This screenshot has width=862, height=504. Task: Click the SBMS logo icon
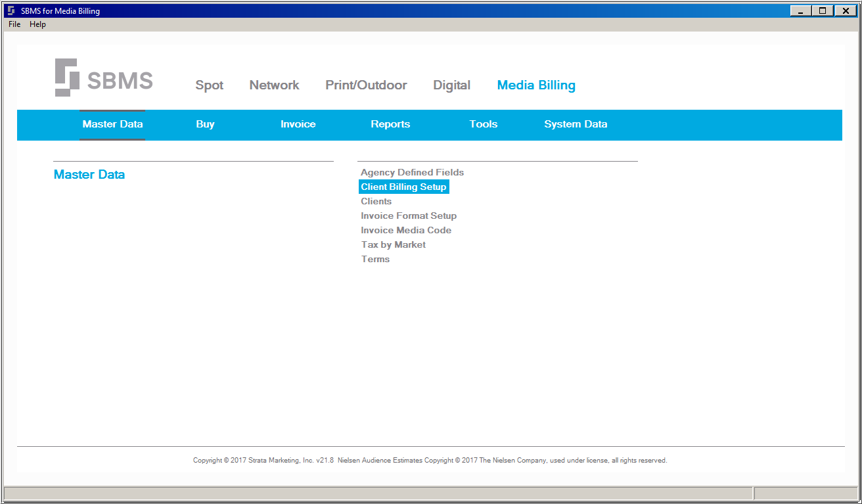[67, 78]
